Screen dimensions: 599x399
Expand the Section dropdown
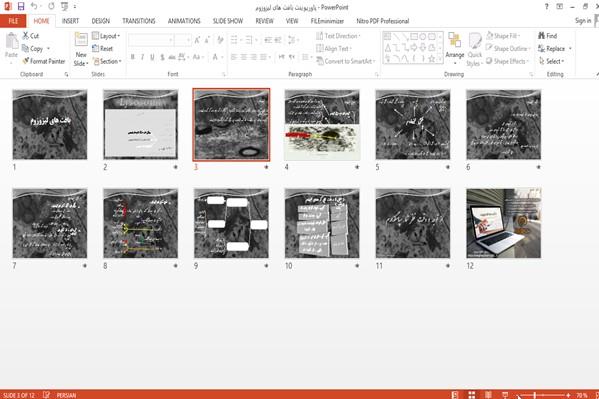point(107,61)
